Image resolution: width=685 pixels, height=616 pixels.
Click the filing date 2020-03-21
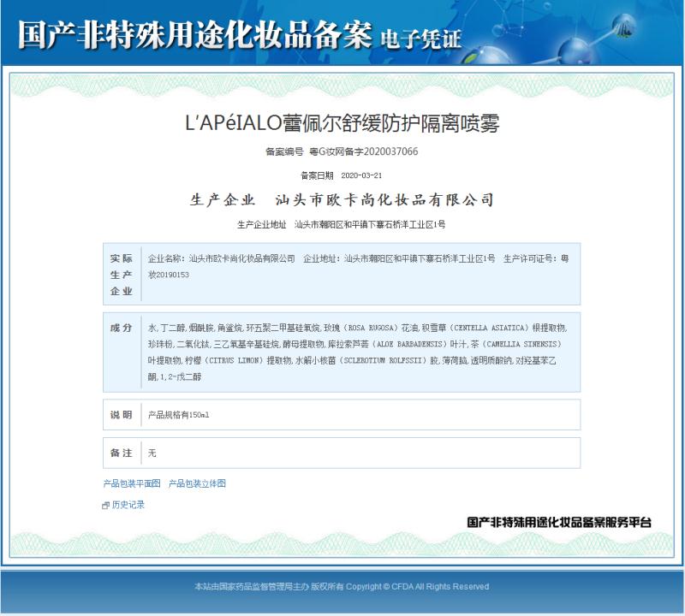click(x=361, y=175)
